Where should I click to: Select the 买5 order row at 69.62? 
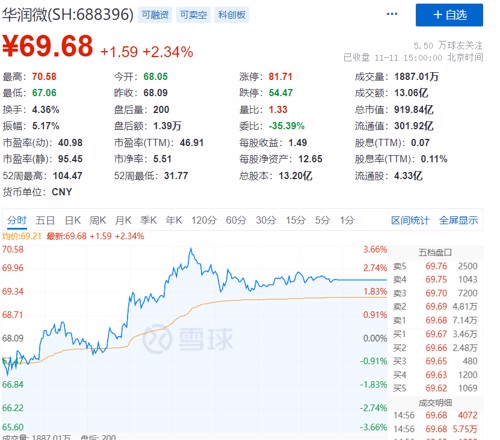(x=435, y=388)
